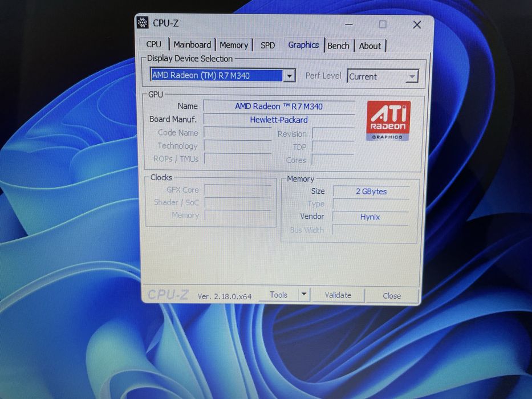
Task: Click the Tools button
Action: 279,295
